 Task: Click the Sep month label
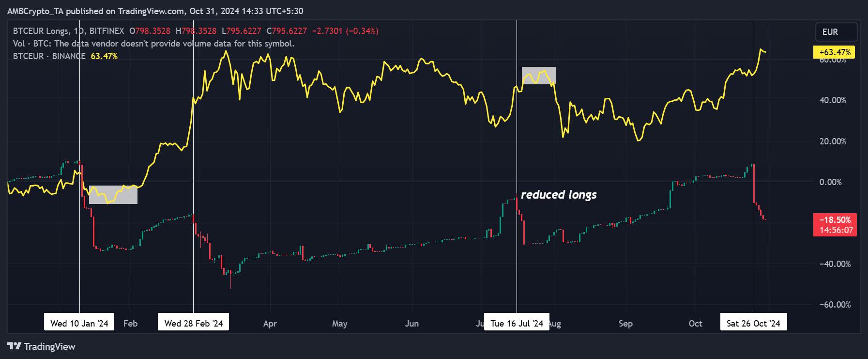click(625, 324)
